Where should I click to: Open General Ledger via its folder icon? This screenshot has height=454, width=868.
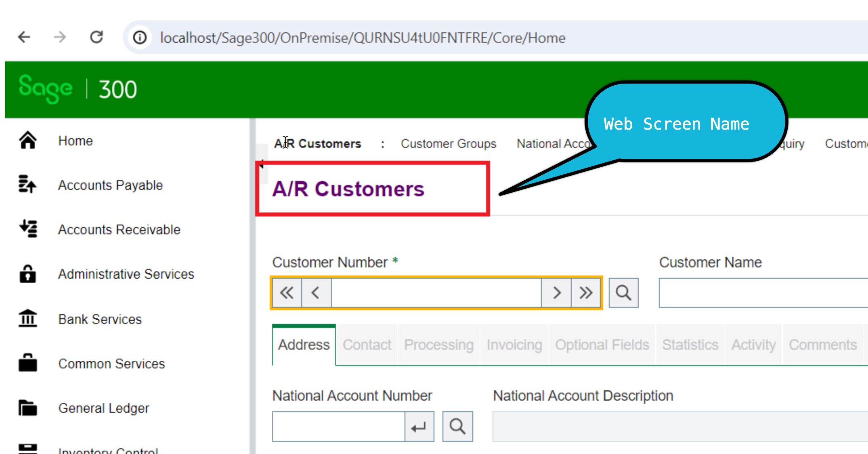click(x=27, y=408)
